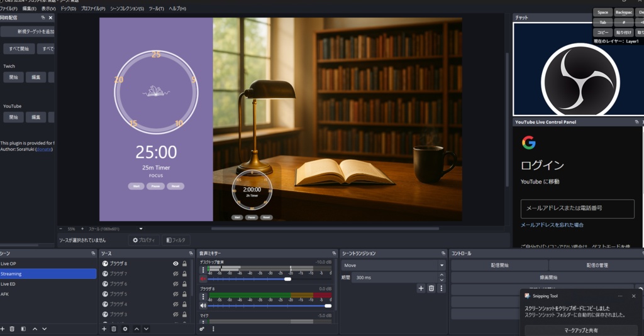
Task: Click the 録画開始 start recording button
Action: [x=548, y=278]
